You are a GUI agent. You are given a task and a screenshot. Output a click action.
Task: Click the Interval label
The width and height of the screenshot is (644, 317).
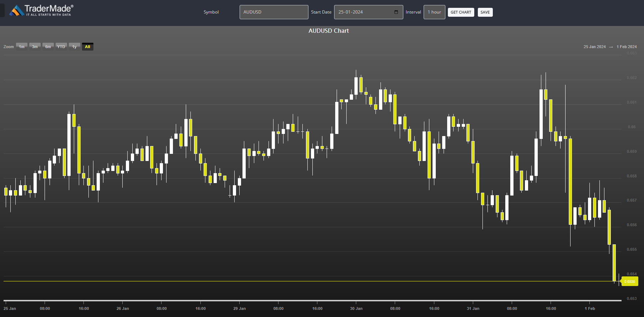pos(413,12)
